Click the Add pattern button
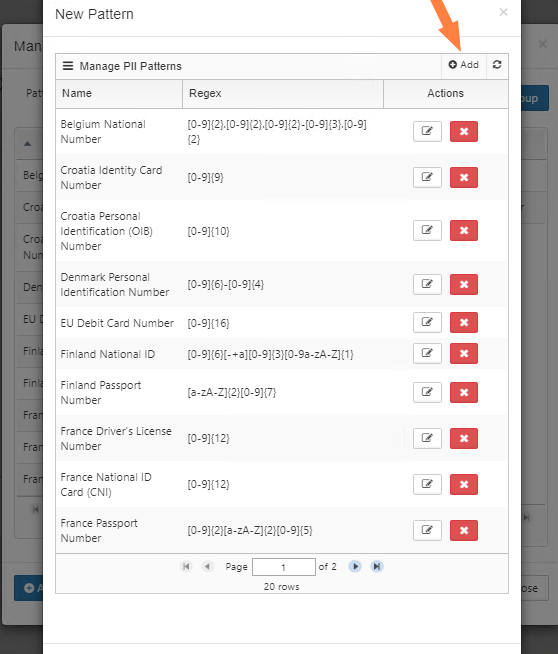 pyautogui.click(x=463, y=65)
